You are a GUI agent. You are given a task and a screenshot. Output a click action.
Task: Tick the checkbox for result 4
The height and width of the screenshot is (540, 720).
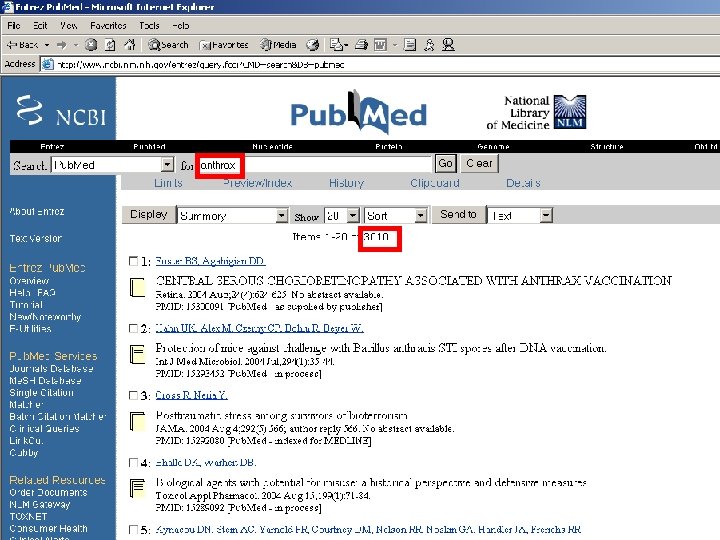(x=134, y=462)
